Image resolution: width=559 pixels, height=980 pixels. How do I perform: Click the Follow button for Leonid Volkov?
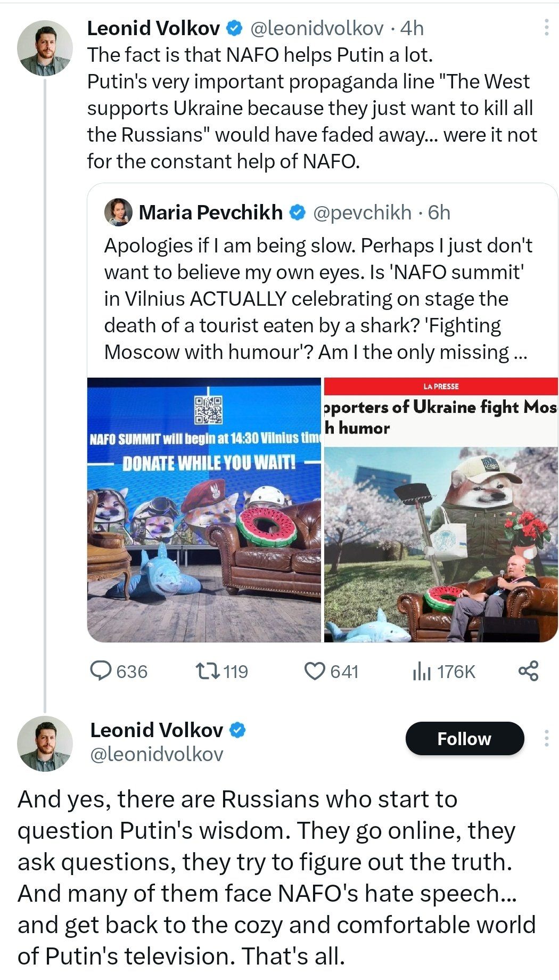[464, 739]
